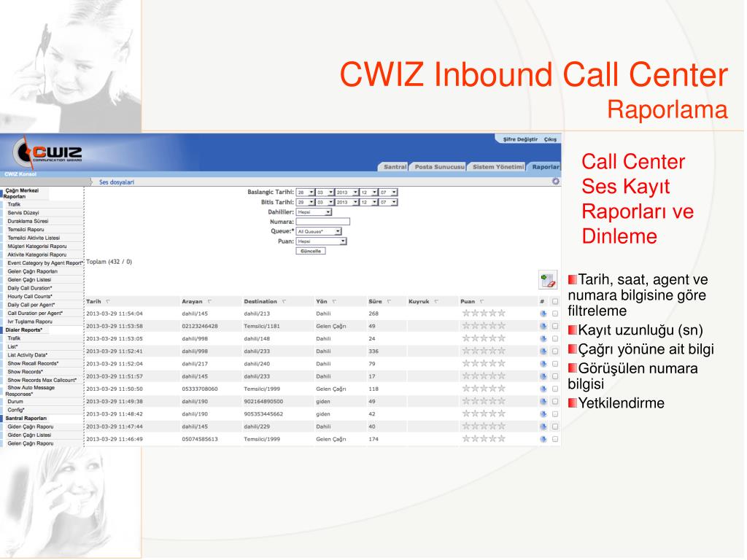Rate the 11:50:50 call with stars
Viewport: 747px width, 560px height.
click(484, 389)
